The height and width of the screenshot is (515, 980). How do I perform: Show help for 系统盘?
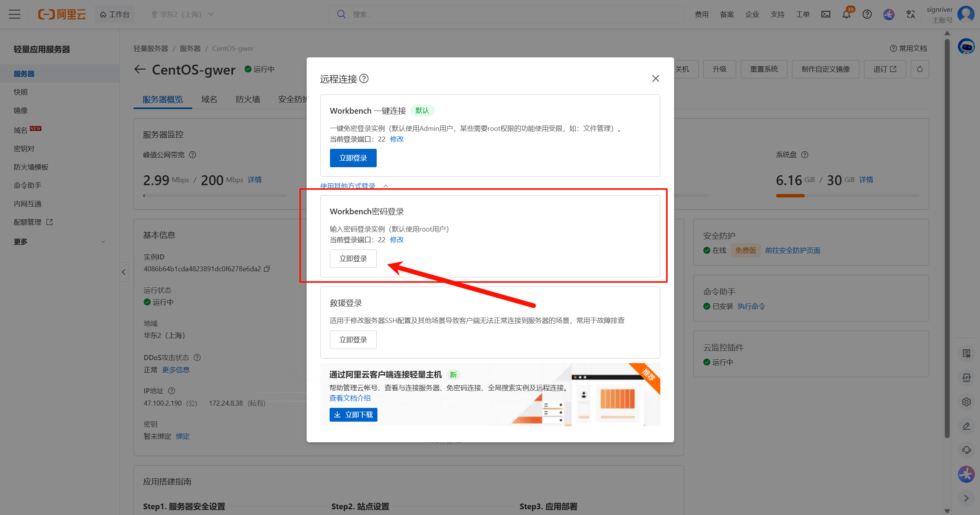(x=805, y=155)
